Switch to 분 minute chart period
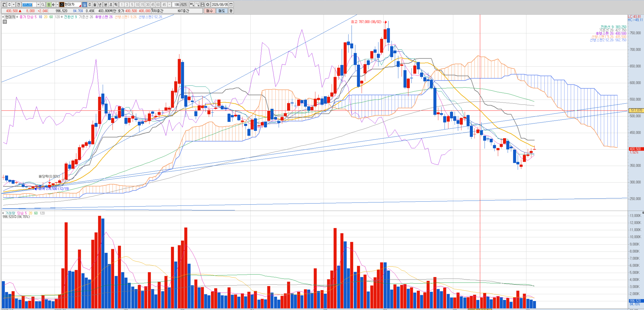 tap(106, 5)
